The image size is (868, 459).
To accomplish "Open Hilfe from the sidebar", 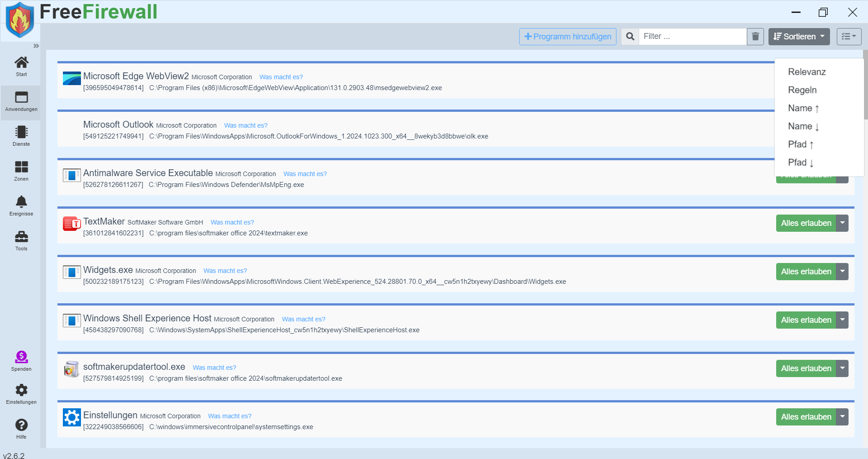I will (21, 429).
